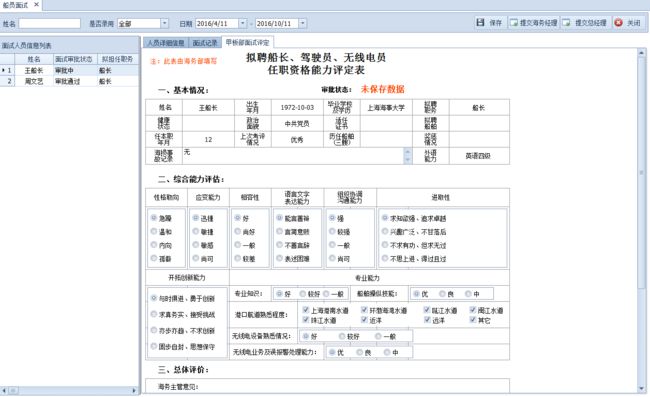This screenshot has width=650, height=397.
Task: Select the 甲板部面试评定 tab
Action: click(x=247, y=42)
